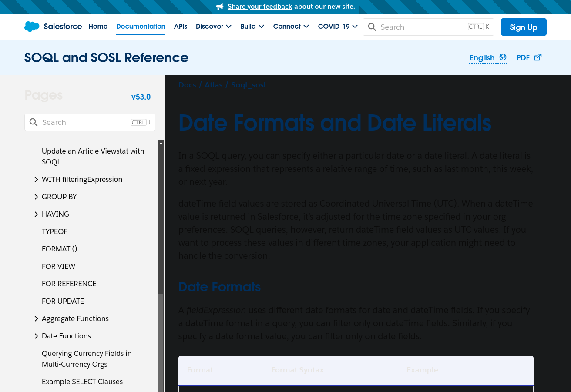Expand Date Functions in the sidebar

coord(36,336)
